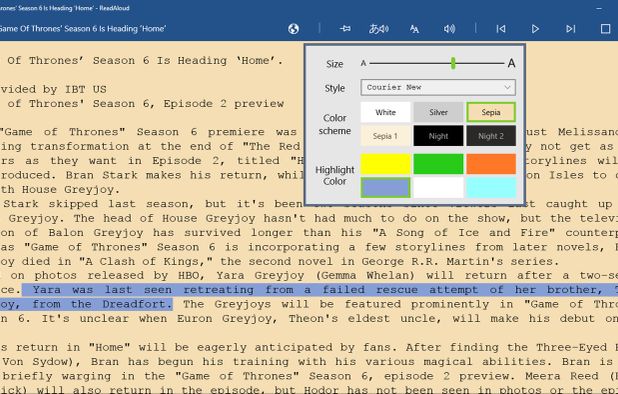618x394 pixels.
Task: Select the Night 2 color scheme
Action: 491,136
